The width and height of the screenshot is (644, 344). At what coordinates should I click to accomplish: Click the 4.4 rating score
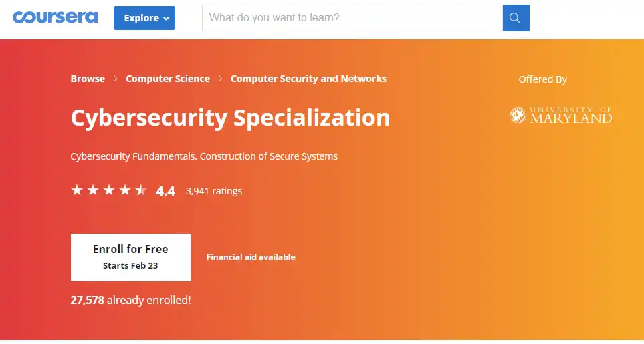pos(165,191)
